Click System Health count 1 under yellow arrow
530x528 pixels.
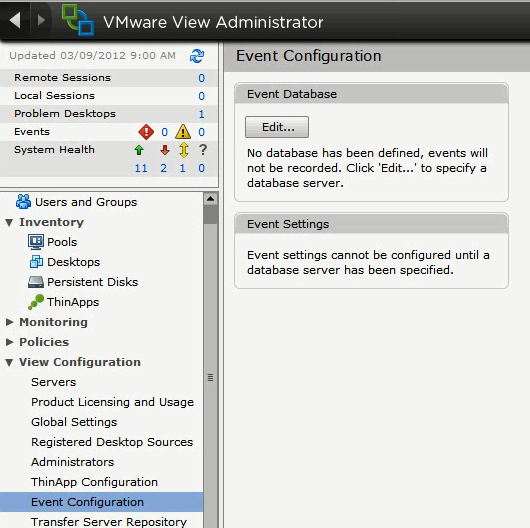click(183, 168)
